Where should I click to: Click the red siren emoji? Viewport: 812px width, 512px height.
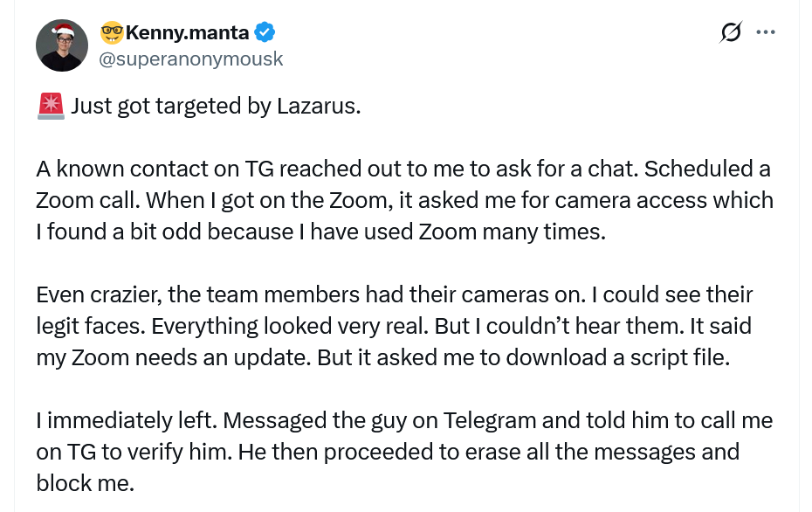click(51, 106)
